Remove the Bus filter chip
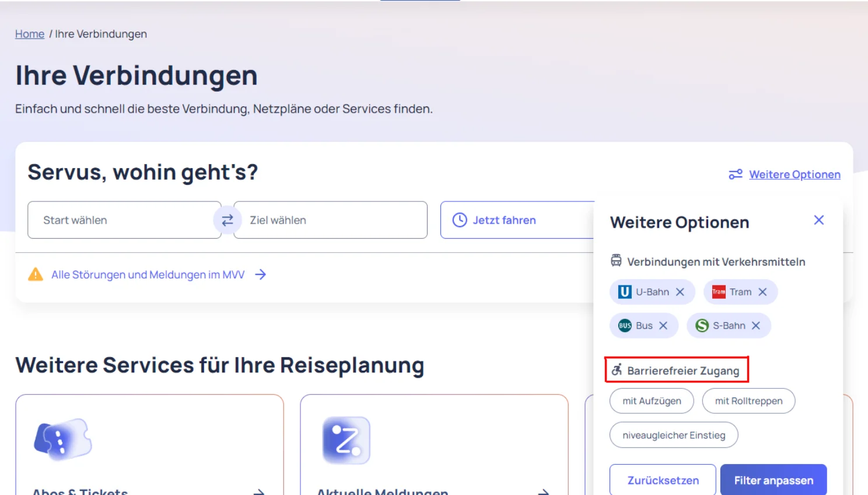 [x=663, y=326]
